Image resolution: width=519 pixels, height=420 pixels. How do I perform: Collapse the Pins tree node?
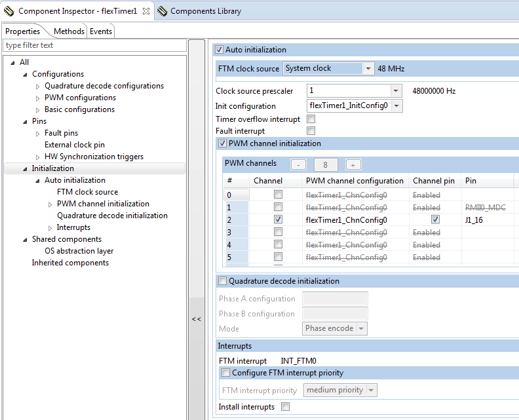(x=25, y=122)
